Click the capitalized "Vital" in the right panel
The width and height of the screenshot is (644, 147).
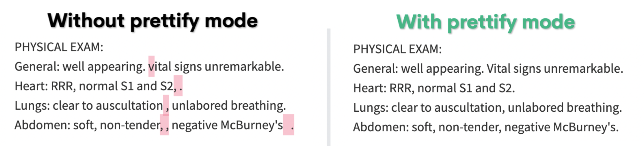click(x=498, y=68)
